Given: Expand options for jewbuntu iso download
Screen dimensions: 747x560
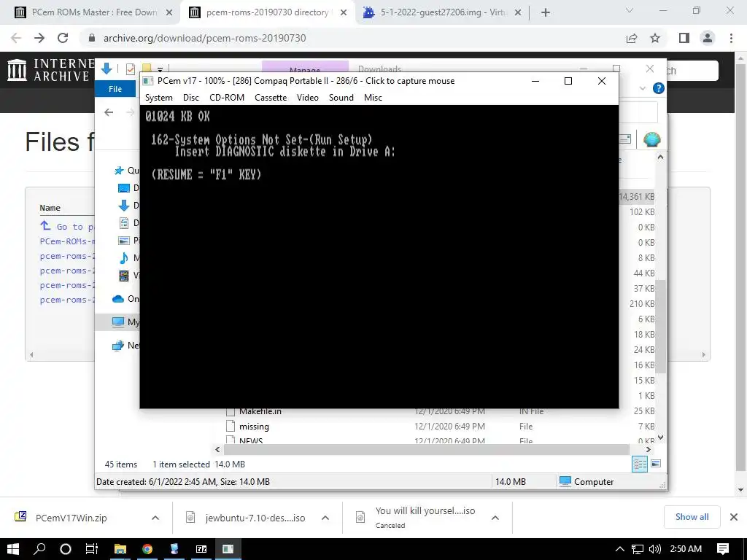Looking at the screenshot, I should pos(325,518).
